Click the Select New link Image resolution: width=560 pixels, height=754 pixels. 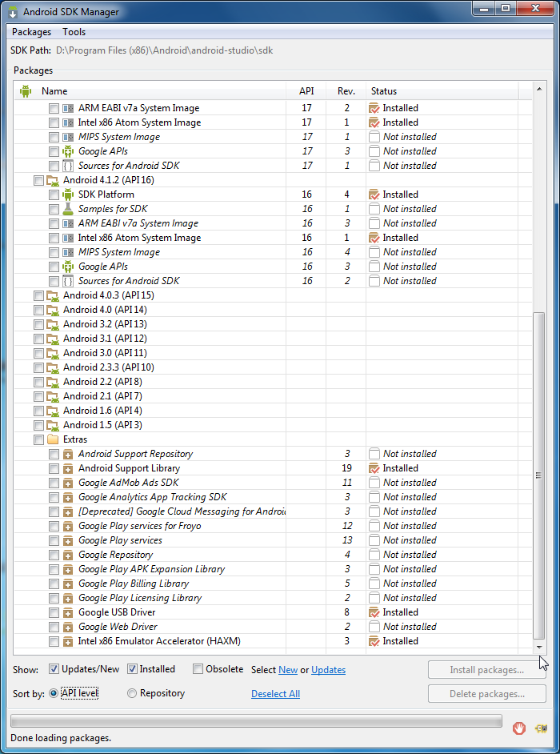pos(288,670)
